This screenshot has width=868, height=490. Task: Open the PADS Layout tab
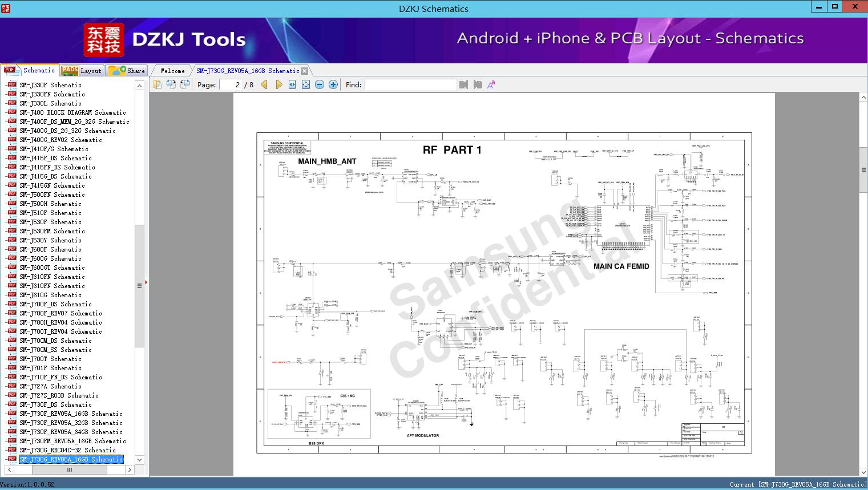point(82,71)
